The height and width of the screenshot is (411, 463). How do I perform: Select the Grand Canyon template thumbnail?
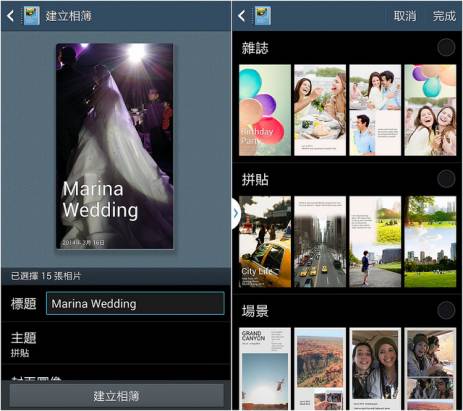point(265,369)
